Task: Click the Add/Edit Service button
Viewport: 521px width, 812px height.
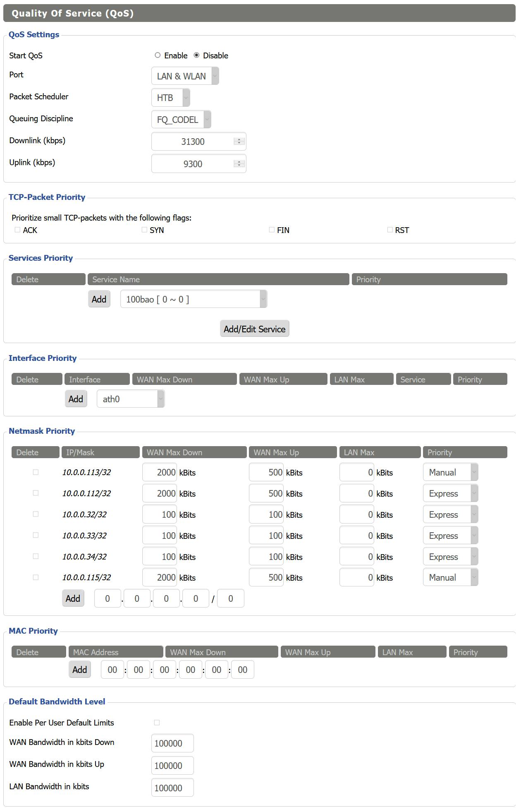Action: point(254,329)
